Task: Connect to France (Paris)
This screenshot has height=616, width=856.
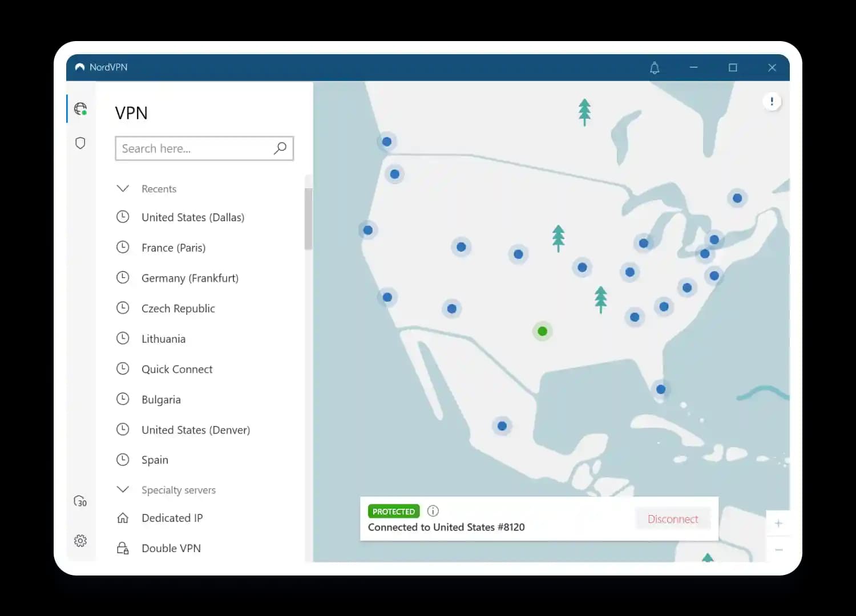Action: click(173, 248)
